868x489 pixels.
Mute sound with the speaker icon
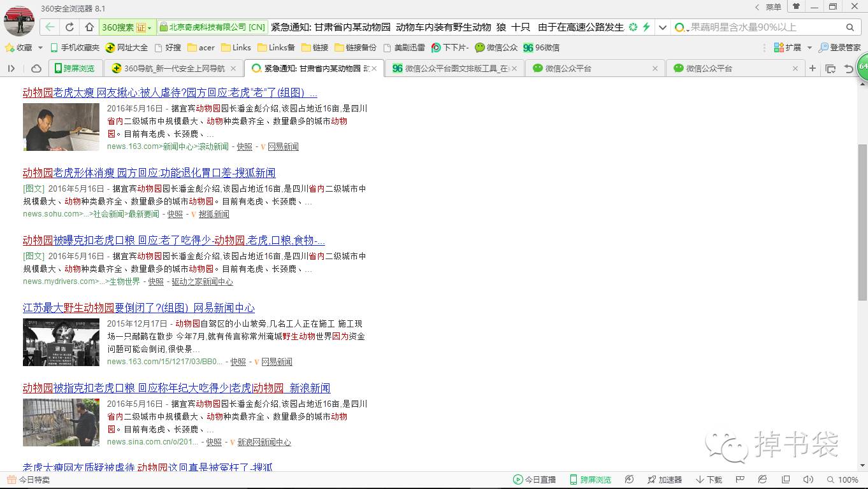(x=808, y=479)
